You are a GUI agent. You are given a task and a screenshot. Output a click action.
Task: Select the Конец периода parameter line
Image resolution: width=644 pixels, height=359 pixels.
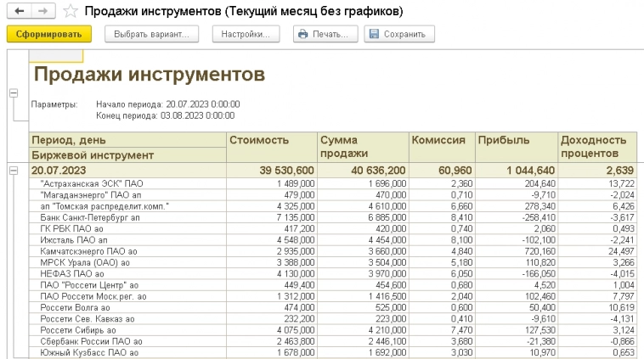[x=166, y=115]
